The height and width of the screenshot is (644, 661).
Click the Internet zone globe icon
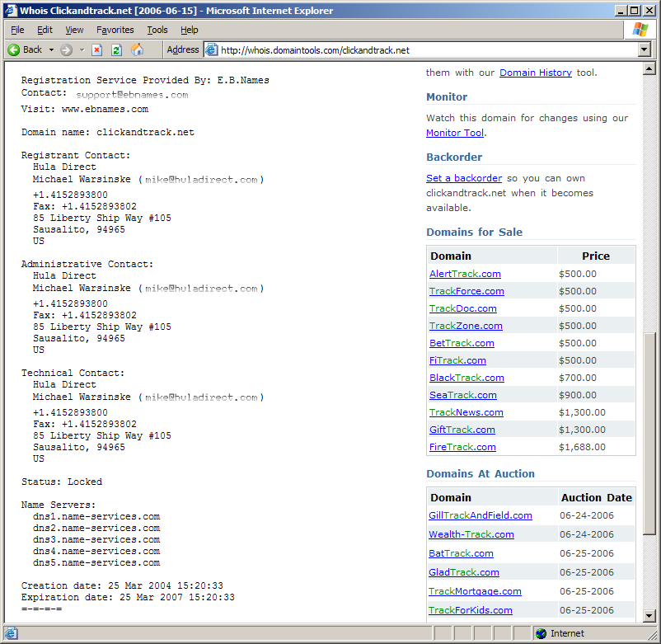tap(541, 633)
